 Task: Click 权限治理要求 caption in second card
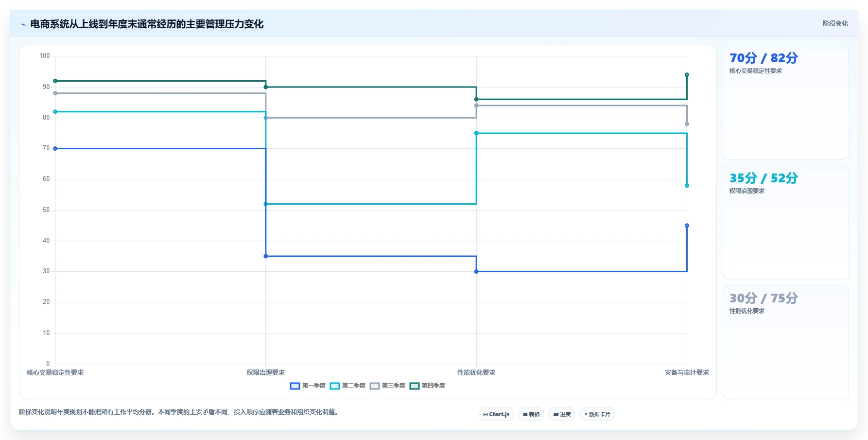click(x=747, y=191)
